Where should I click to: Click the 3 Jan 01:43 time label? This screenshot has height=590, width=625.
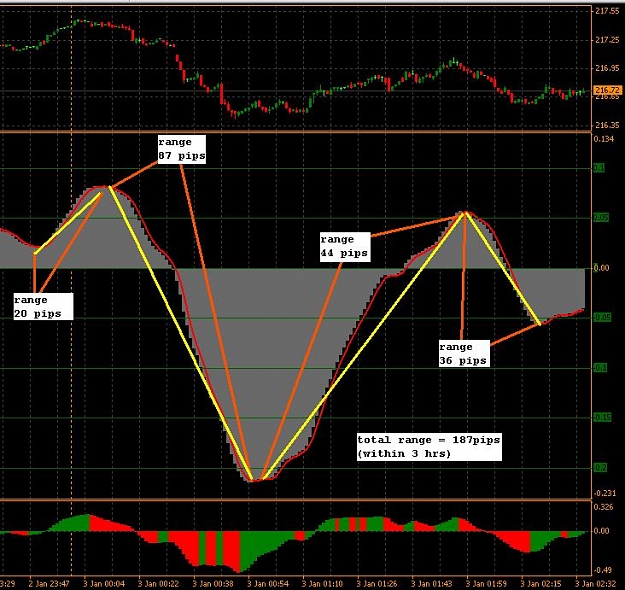click(x=432, y=584)
